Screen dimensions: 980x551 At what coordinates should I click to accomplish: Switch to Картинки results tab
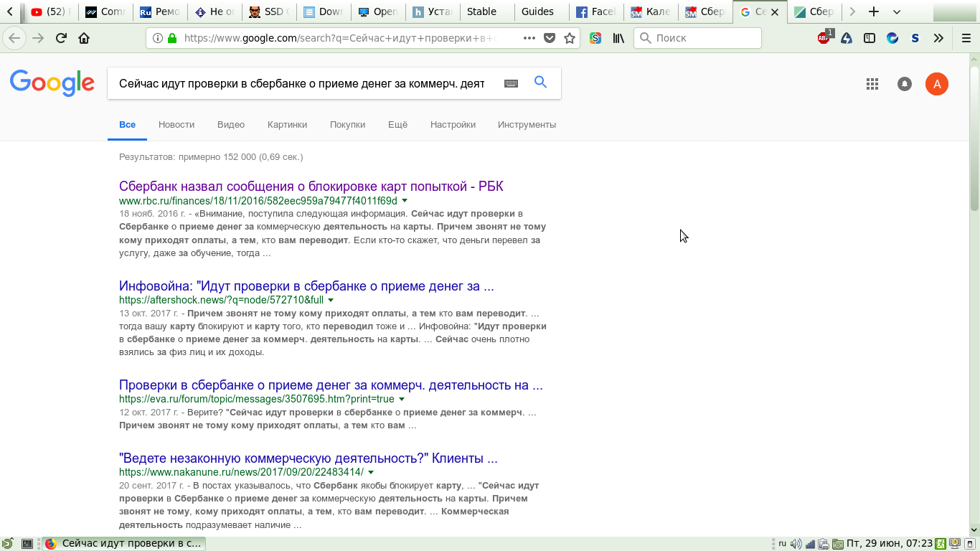pos(287,125)
